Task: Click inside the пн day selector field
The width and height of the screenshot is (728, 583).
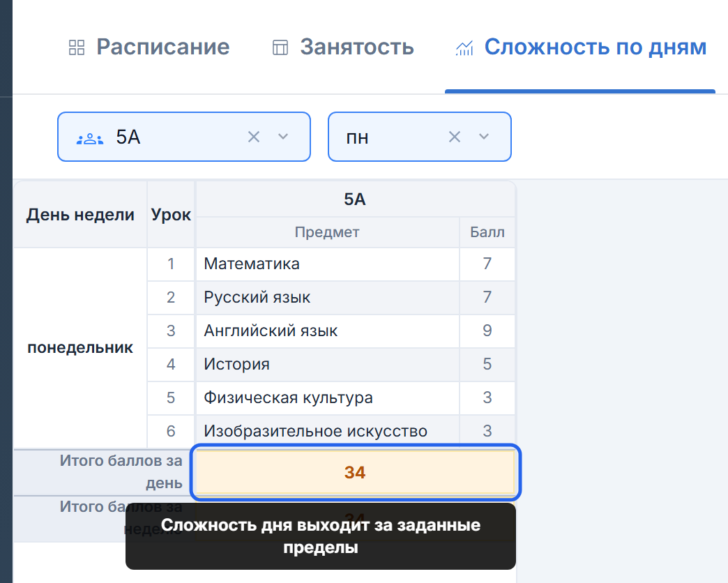Action: click(x=420, y=137)
